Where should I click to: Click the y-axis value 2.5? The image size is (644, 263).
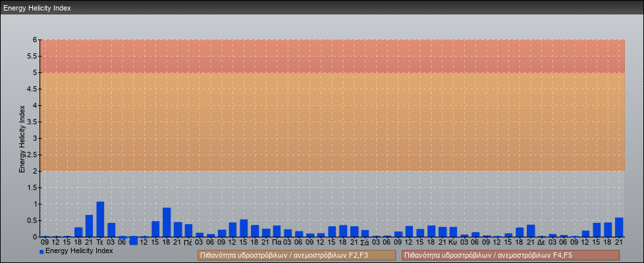pos(32,155)
